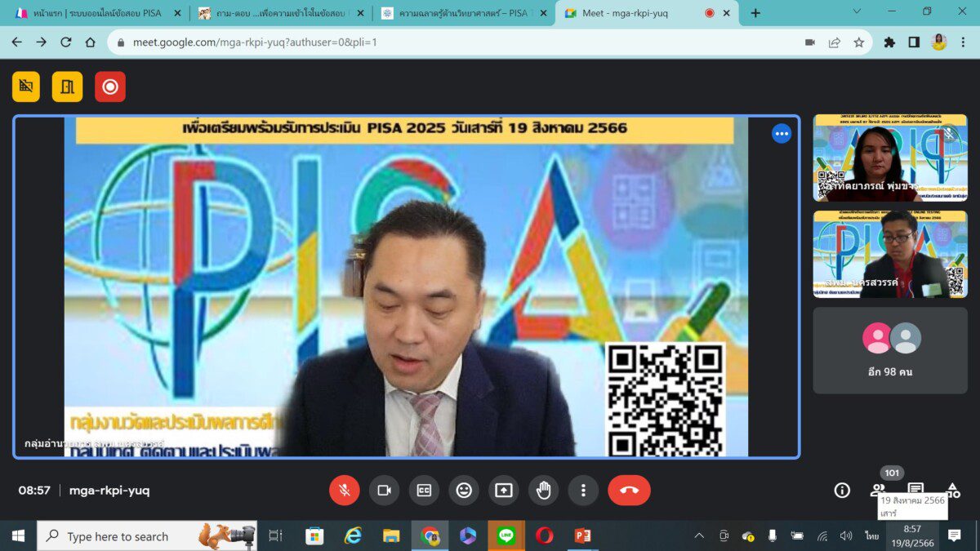The image size is (980, 551).
Task: Open File Explorer from the taskbar
Action: [x=391, y=536]
